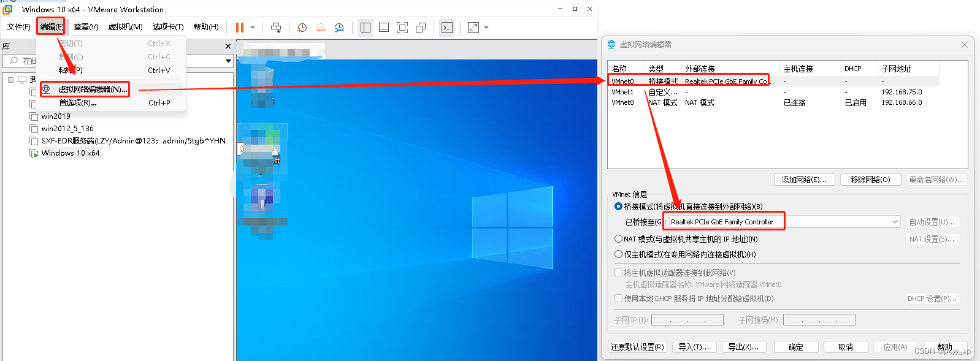This screenshot has height=361, width=980.
Task: Click the console view toolbar icon
Action: point(447,28)
